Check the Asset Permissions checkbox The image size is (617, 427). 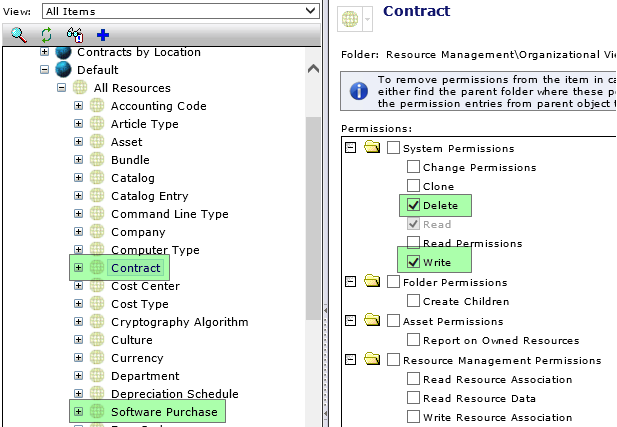[x=393, y=321]
